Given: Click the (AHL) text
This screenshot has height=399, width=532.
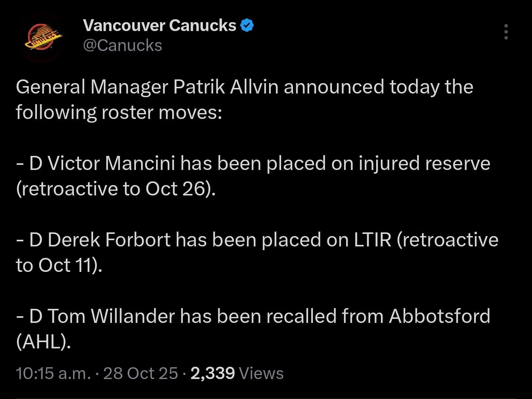Looking at the screenshot, I should (x=43, y=342).
